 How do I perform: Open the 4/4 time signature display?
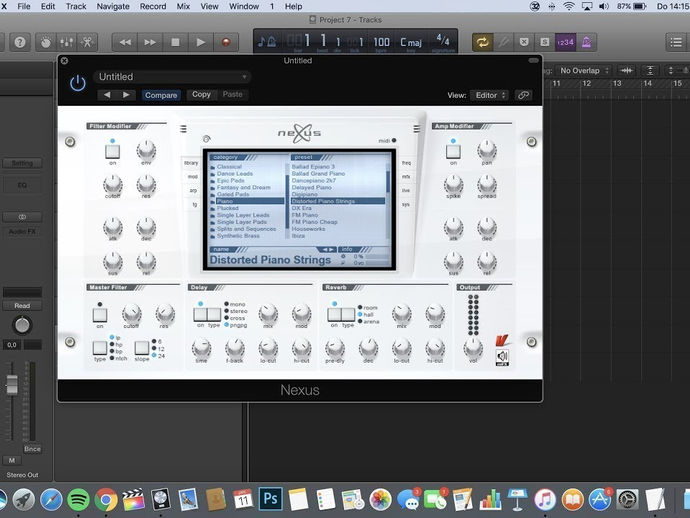click(x=443, y=40)
